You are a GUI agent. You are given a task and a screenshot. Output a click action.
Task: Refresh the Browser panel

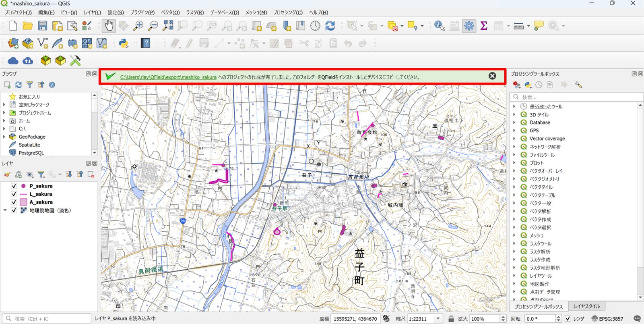19,85
